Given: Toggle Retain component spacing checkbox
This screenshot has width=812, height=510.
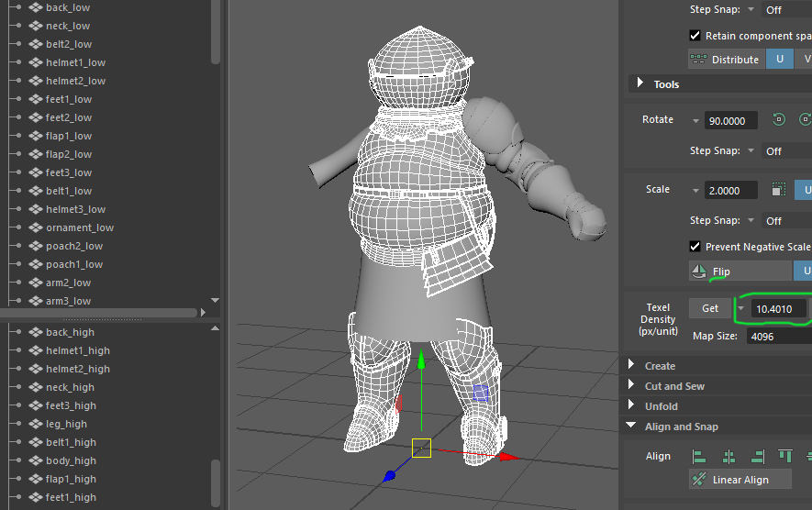Looking at the screenshot, I should point(695,36).
